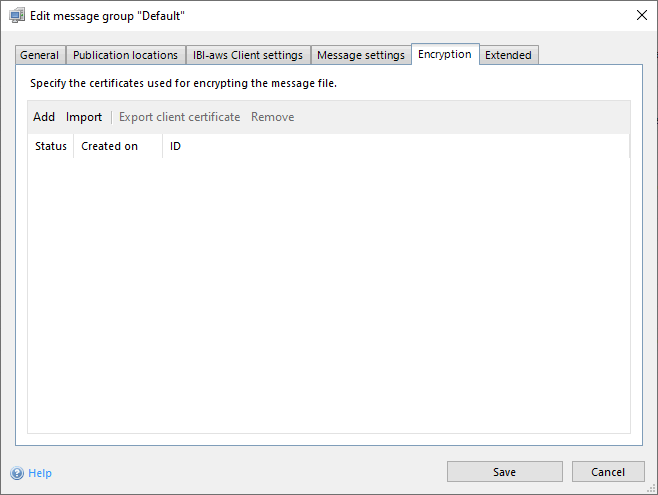This screenshot has width=658, height=495.
Task: Cancel editing the message group
Action: point(608,472)
